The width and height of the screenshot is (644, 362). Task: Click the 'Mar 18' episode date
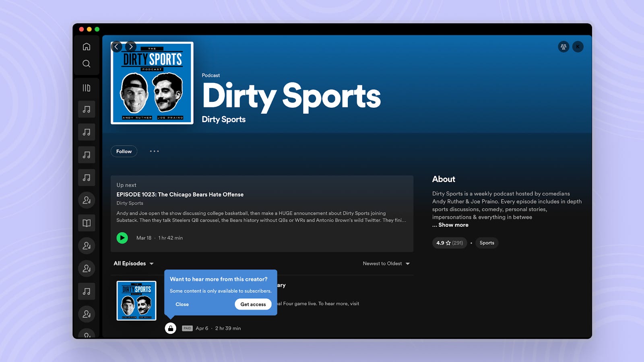pos(144,238)
